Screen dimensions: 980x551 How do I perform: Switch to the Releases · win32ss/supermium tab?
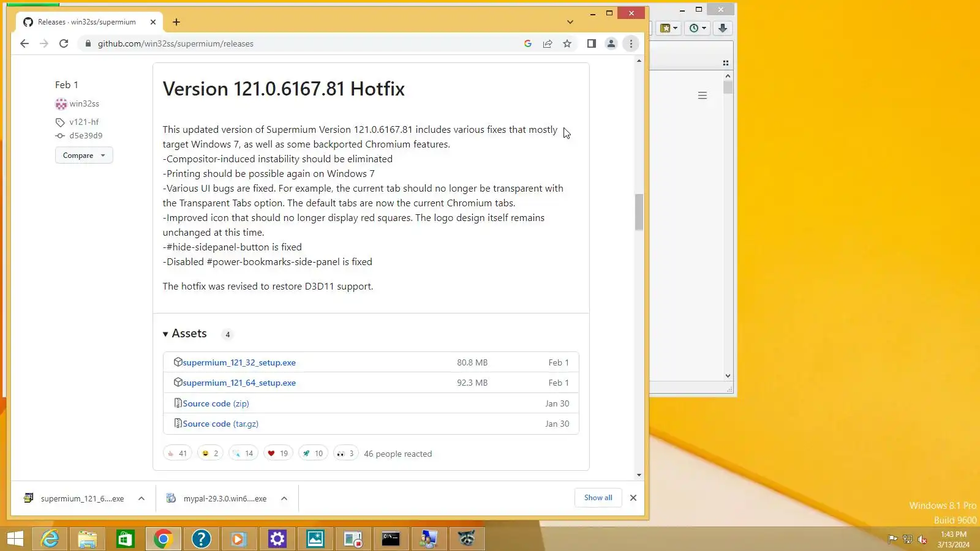[x=87, y=22]
